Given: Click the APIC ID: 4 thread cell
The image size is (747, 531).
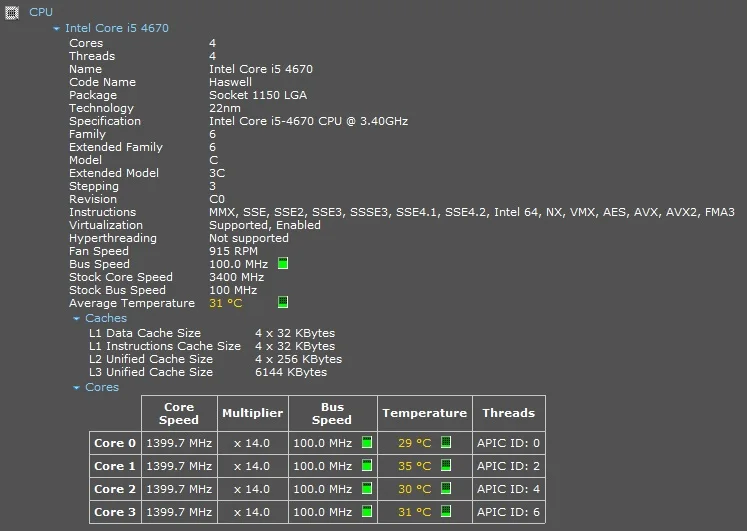Looking at the screenshot, I should 508,489.
